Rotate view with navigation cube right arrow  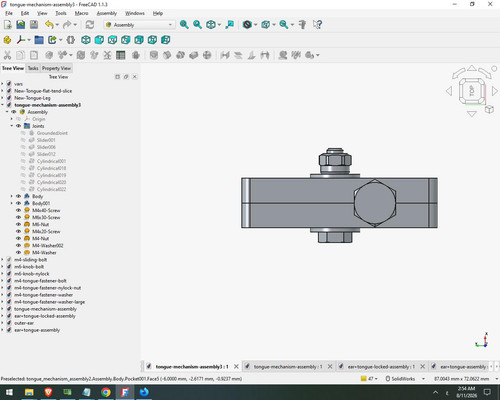[x=495, y=91]
